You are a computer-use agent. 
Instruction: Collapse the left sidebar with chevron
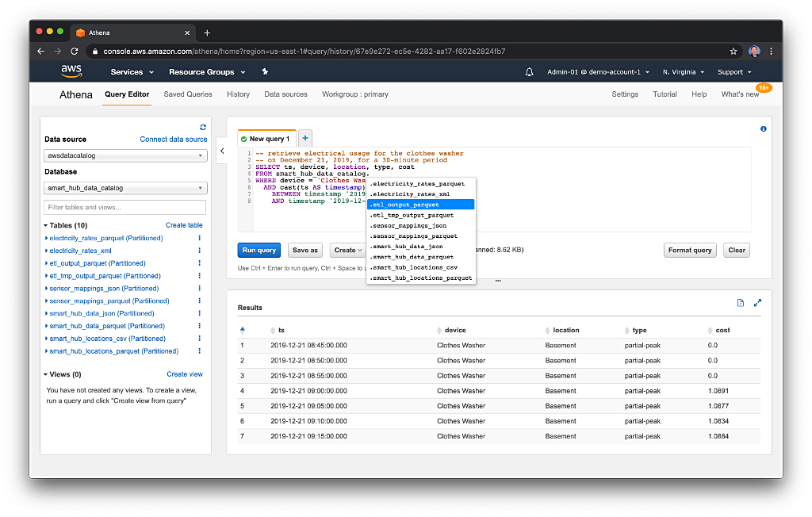222,151
